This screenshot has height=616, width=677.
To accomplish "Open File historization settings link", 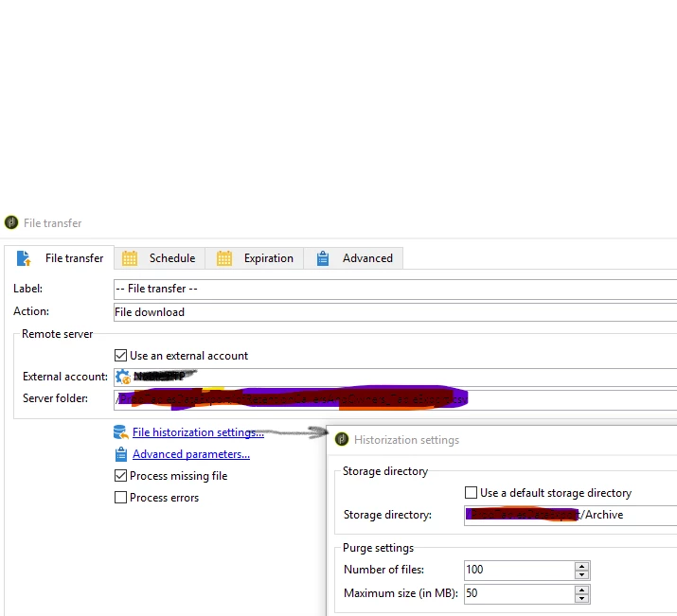I will (198, 432).
